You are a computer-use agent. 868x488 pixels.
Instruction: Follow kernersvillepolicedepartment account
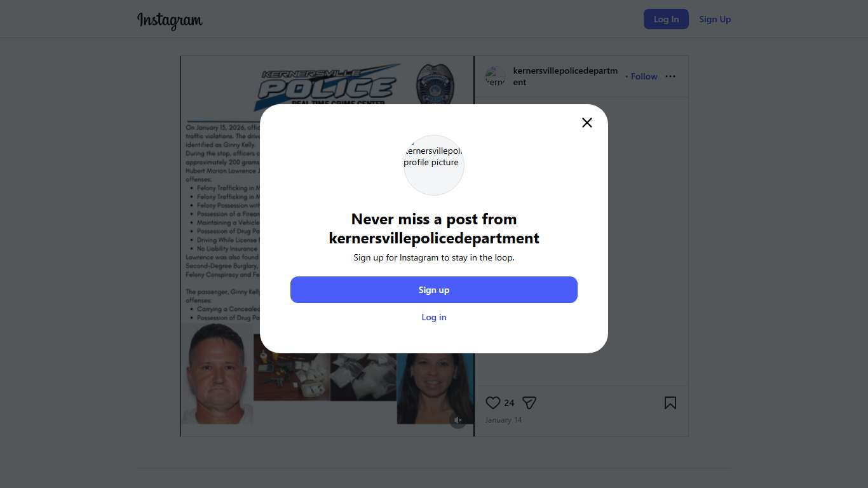coord(644,76)
